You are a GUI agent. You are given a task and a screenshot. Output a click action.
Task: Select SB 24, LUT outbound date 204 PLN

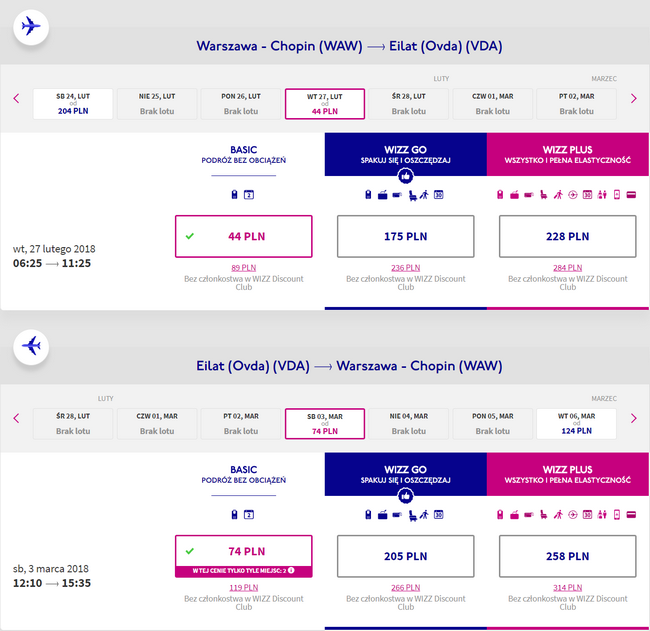coord(73,104)
